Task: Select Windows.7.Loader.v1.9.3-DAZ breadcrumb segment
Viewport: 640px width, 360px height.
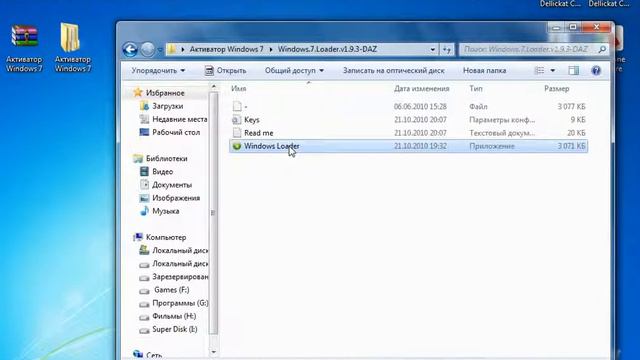Action: [x=327, y=49]
